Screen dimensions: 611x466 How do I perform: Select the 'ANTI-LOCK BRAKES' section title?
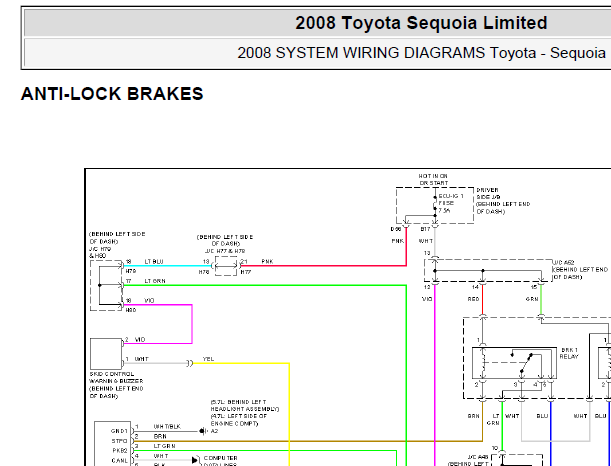click(x=112, y=94)
